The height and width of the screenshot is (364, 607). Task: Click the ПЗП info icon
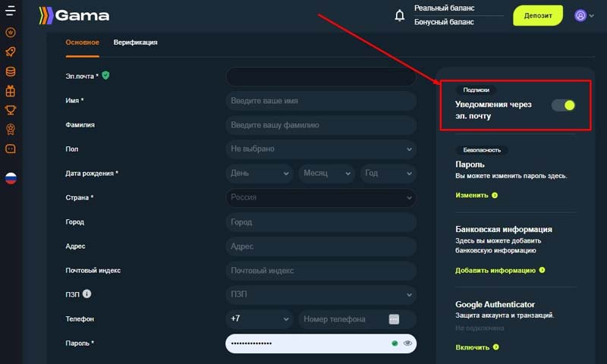[87, 294]
